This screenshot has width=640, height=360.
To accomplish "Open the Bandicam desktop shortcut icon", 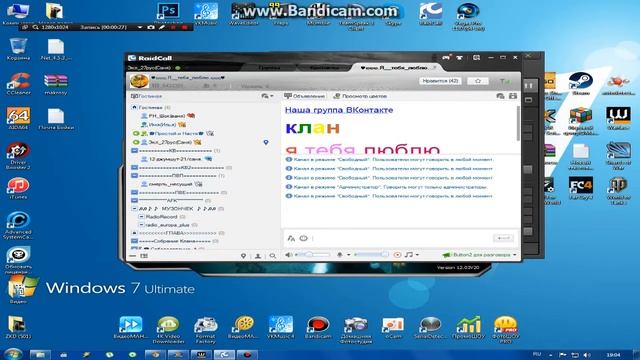I will pos(318,328).
